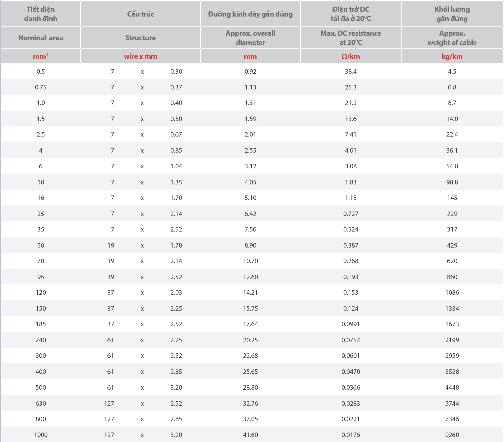The width and height of the screenshot is (504, 442).
Task: Click the 9260 weight value
Action: click(x=452, y=435)
